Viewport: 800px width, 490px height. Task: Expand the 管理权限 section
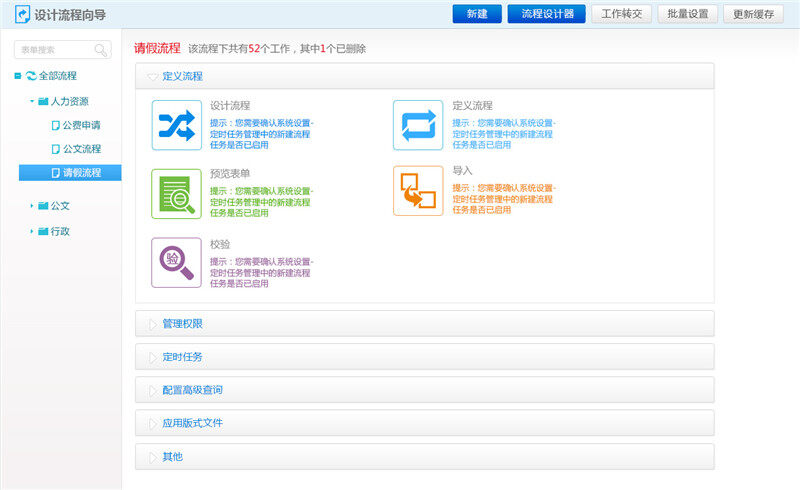click(424, 324)
